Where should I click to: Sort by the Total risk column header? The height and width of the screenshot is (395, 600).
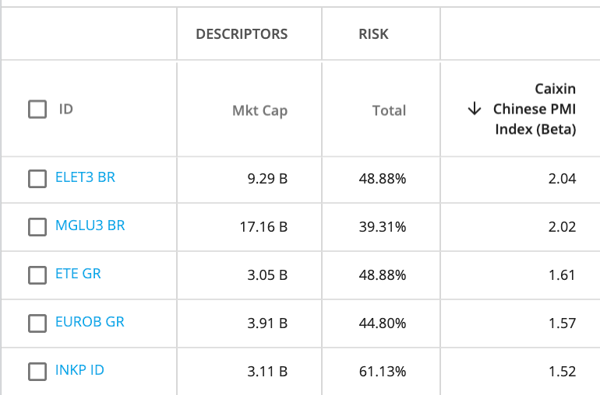(x=389, y=111)
